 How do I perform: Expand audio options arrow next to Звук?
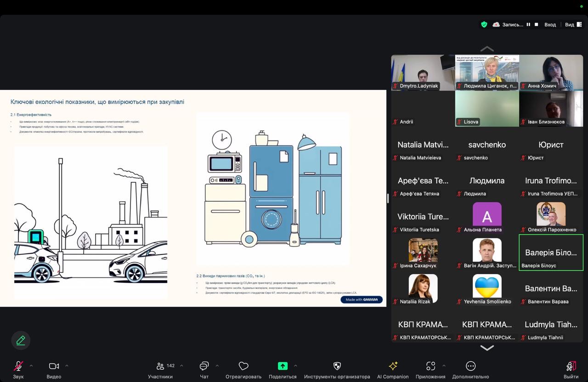pos(31,366)
